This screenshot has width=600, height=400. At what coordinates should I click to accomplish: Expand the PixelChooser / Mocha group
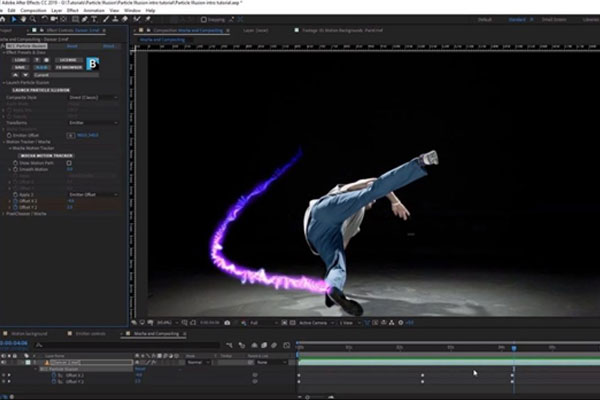tap(3, 214)
